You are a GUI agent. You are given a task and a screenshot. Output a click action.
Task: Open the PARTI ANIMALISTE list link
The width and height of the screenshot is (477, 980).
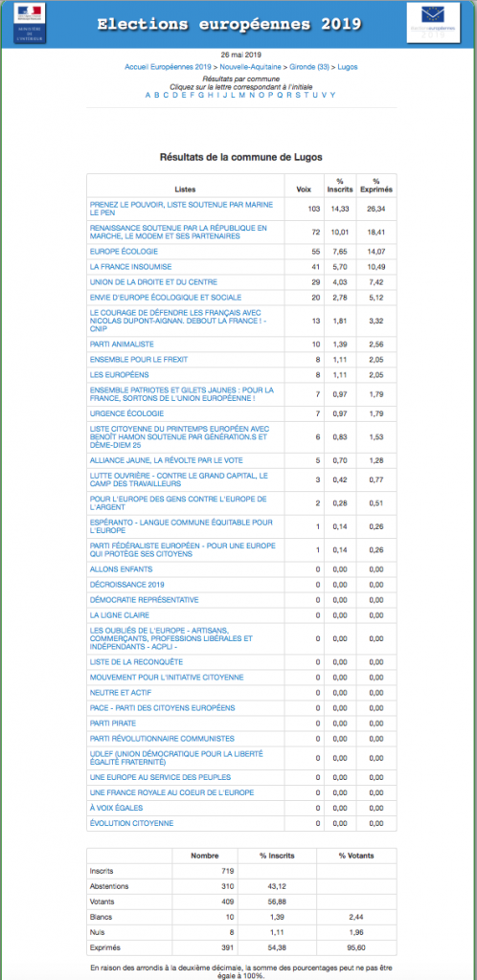[x=122, y=345]
